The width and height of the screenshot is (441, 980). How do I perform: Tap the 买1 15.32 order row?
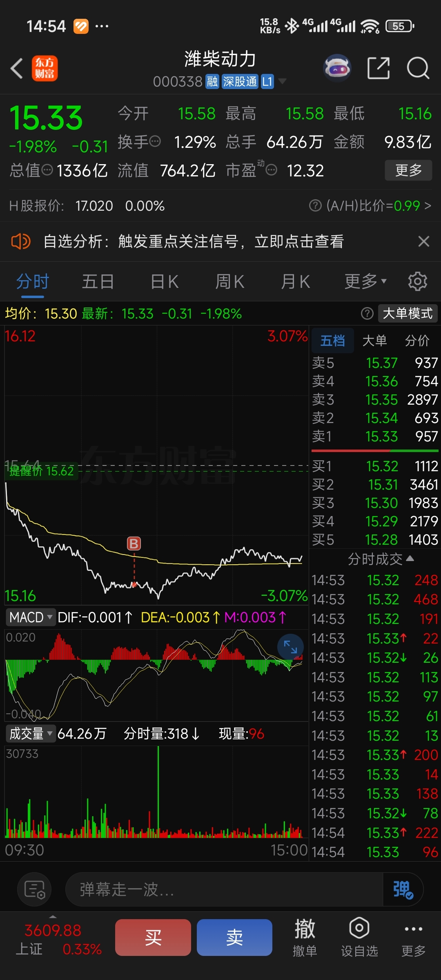point(375,466)
